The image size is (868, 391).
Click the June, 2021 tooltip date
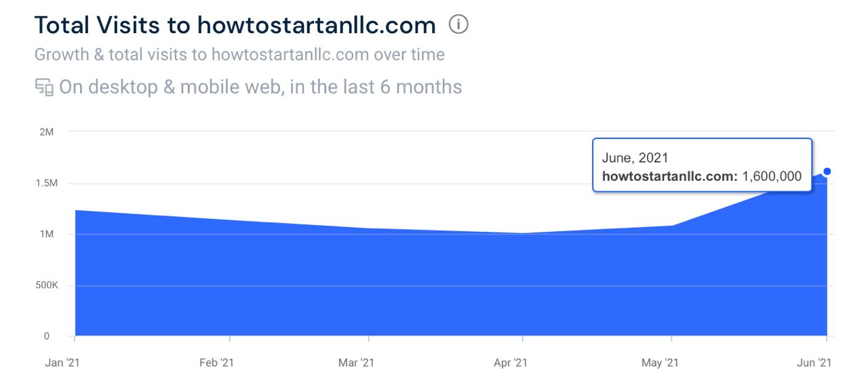tap(635, 158)
